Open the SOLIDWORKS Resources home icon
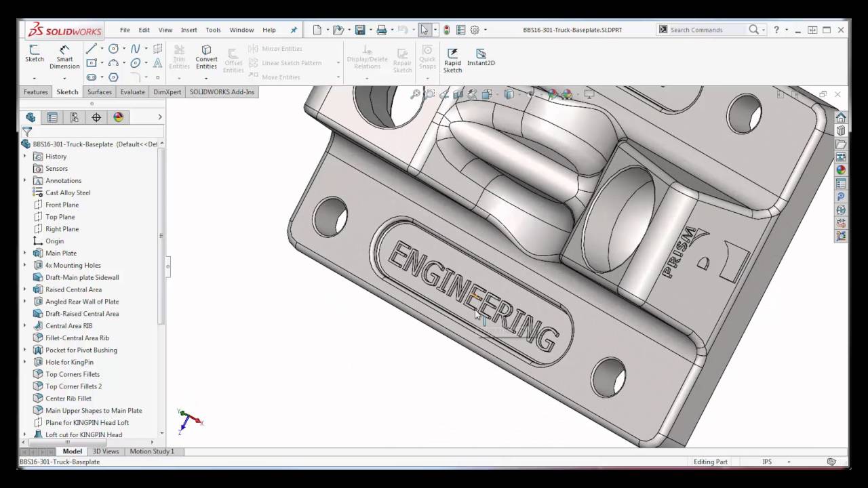 (x=841, y=118)
